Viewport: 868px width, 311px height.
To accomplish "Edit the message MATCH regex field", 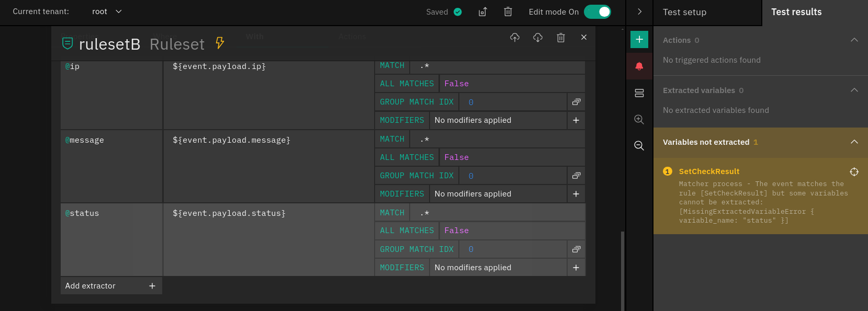I will [x=497, y=140].
